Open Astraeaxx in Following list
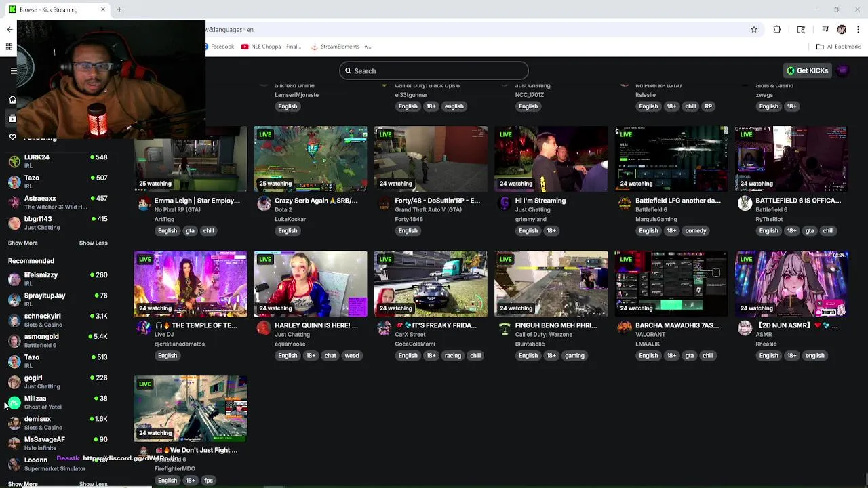The height and width of the screenshot is (488, 868). 58,202
